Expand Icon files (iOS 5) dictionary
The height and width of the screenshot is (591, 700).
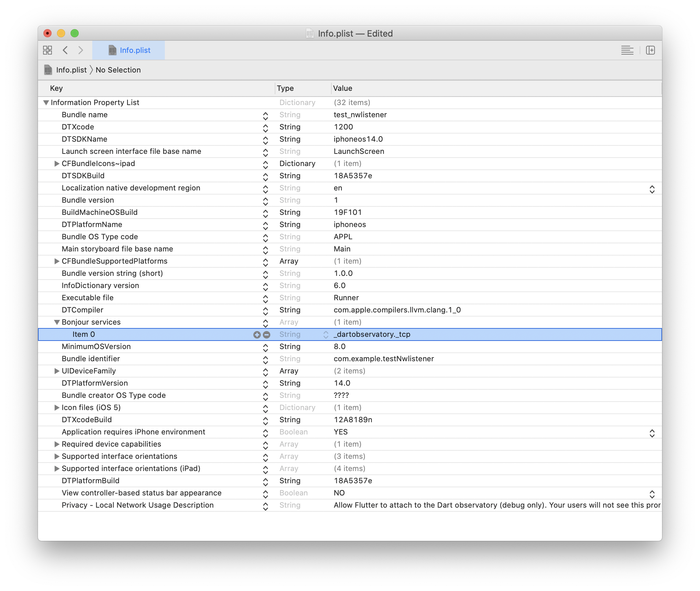[x=57, y=408]
